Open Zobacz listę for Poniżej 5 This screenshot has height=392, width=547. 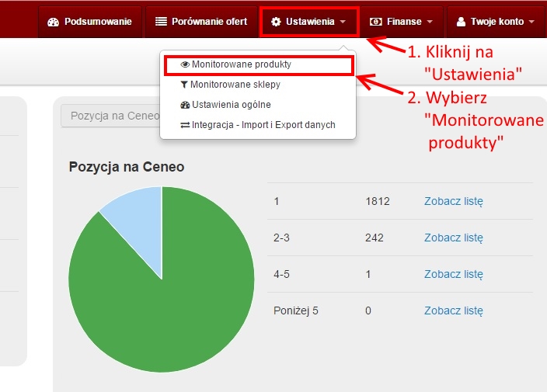pyautogui.click(x=454, y=310)
